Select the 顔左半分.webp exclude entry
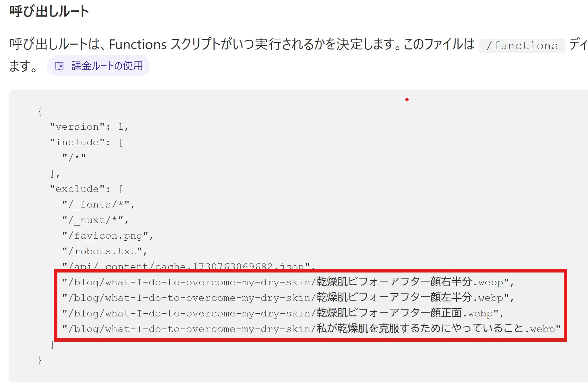Image resolution: width=588 pixels, height=388 pixels. pos(288,298)
